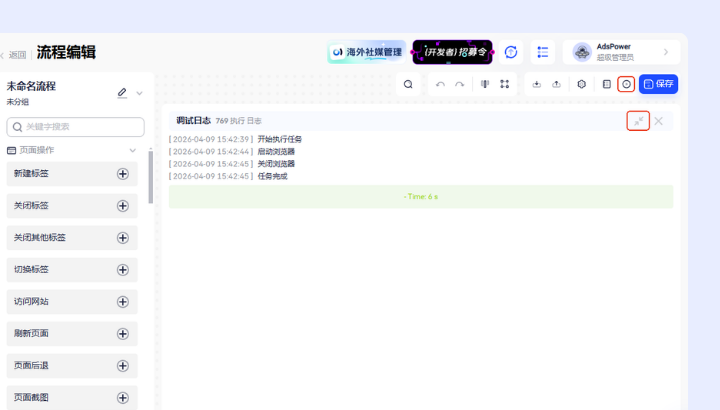Save the flow with the 保存 button

(x=658, y=84)
